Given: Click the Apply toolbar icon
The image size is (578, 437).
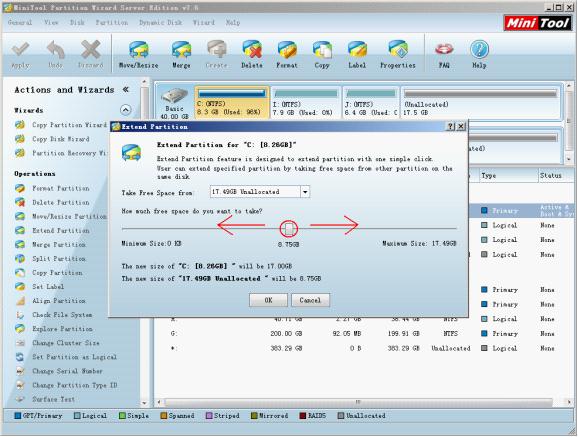Looking at the screenshot, I should tap(20, 55).
